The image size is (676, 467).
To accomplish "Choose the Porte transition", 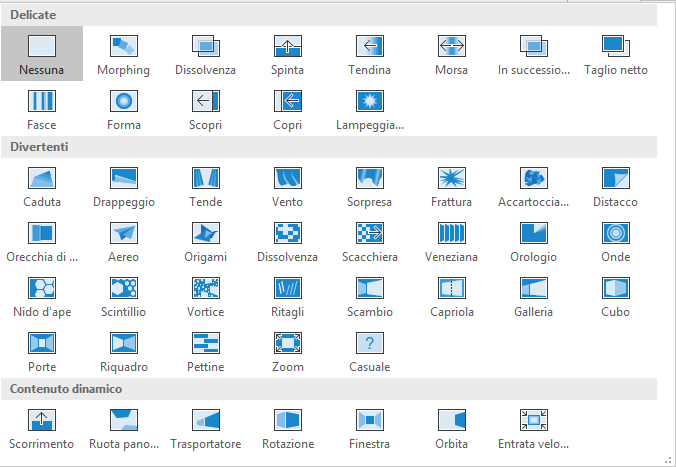I will tap(42, 351).
